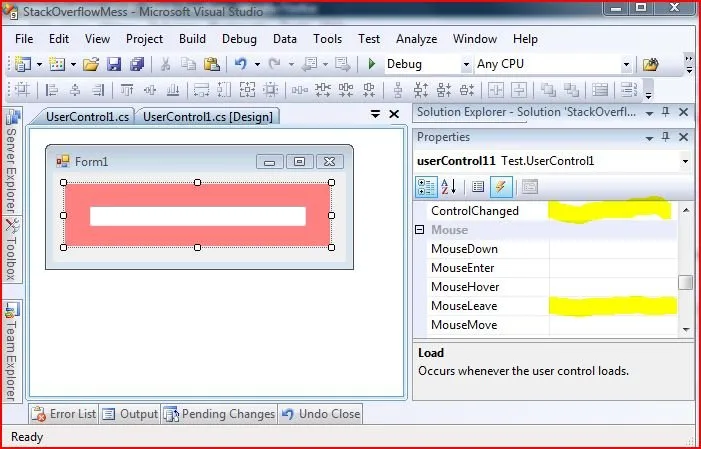Image resolution: width=701 pixels, height=449 pixels.
Task: Click the Paste clipboard icon
Action: pyautogui.click(x=211, y=64)
